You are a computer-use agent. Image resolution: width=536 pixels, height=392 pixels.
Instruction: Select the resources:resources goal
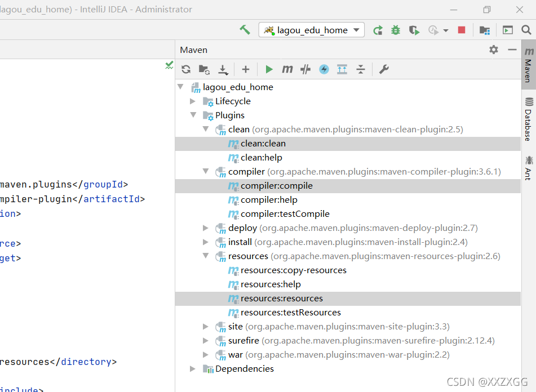click(348, 299)
